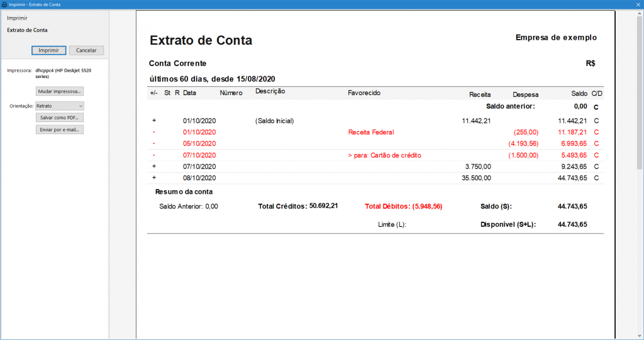Image resolution: width=644 pixels, height=340 pixels.
Task: Click the Total Débitos summary value
Action: pyautogui.click(x=403, y=206)
